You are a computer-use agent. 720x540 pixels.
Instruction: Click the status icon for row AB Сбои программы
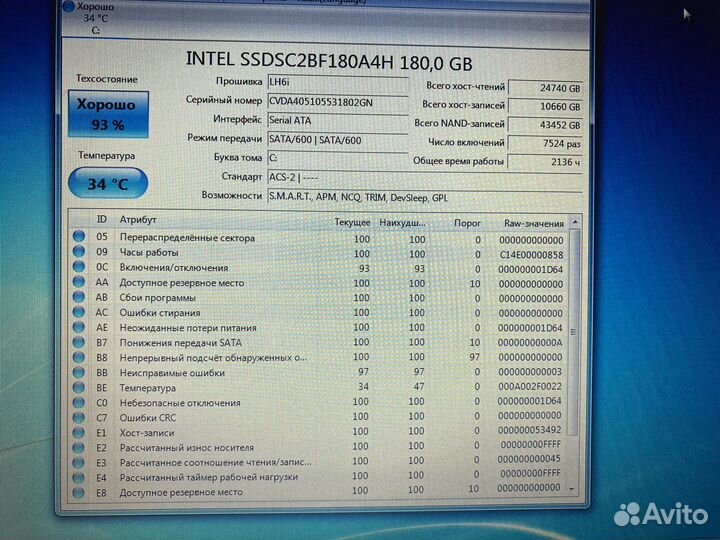click(x=79, y=297)
